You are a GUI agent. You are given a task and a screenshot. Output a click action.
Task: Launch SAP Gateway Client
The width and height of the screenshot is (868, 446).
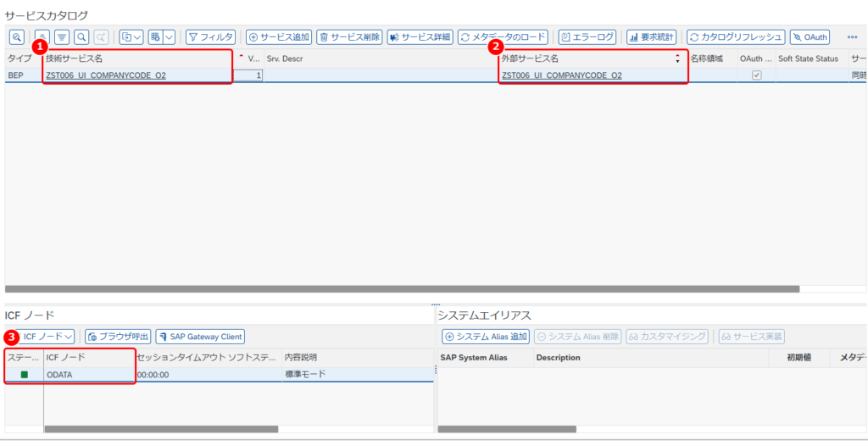click(x=200, y=337)
